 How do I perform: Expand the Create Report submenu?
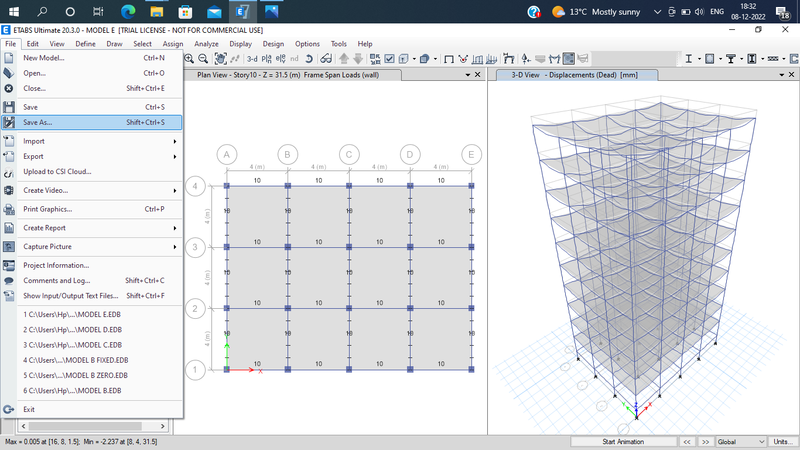click(x=175, y=228)
